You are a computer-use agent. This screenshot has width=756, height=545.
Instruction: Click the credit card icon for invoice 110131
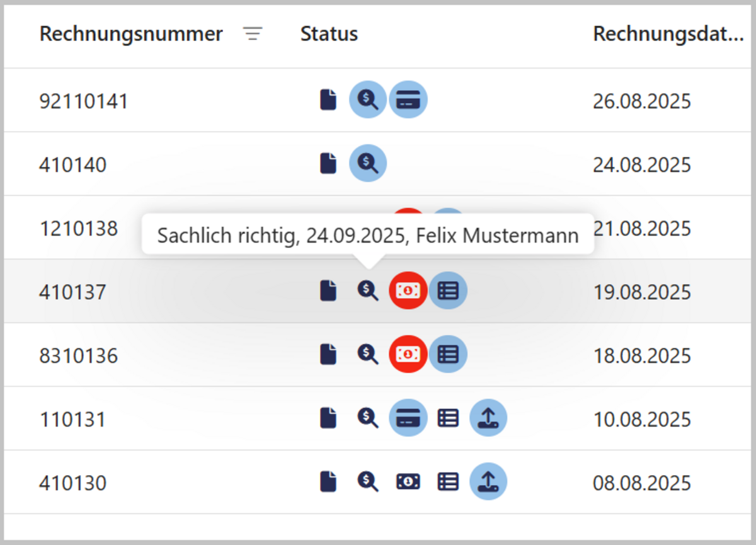click(x=408, y=418)
